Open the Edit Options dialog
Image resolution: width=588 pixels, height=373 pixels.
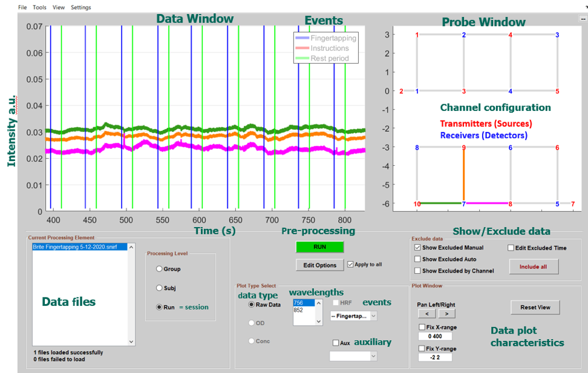319,265
